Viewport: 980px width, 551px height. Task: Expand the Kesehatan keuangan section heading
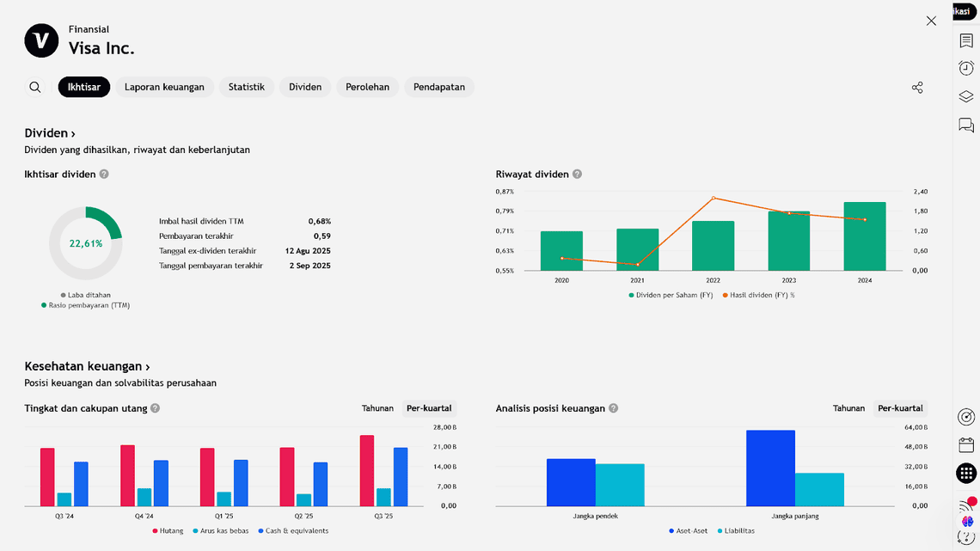click(x=87, y=366)
